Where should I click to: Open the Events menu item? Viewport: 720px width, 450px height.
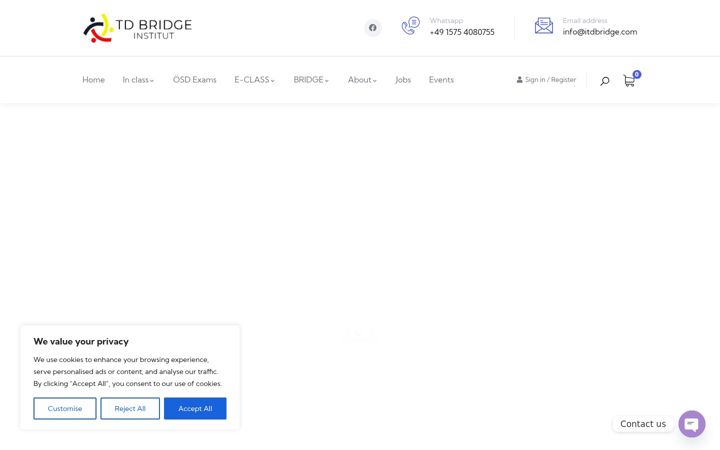pyautogui.click(x=441, y=80)
